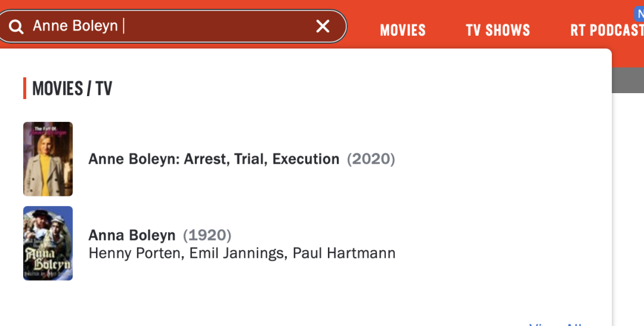Click the blue New badge above RT Podcast
The height and width of the screenshot is (326, 644).
639,14
